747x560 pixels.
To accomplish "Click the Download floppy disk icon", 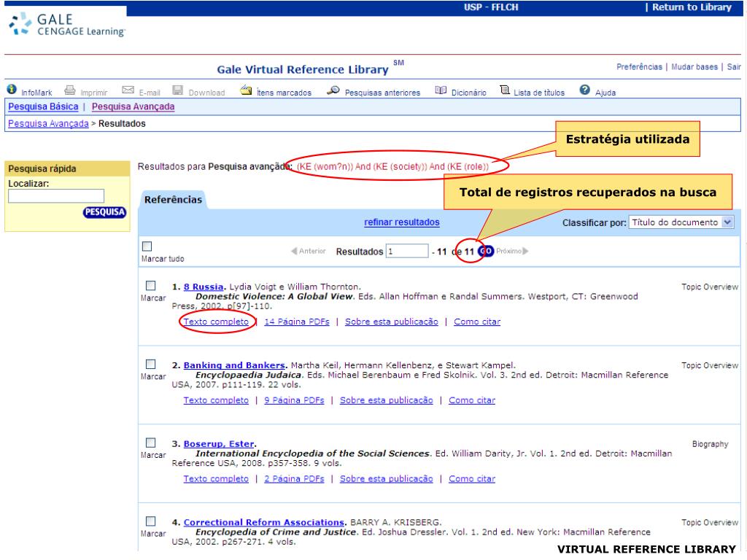I will (178, 90).
